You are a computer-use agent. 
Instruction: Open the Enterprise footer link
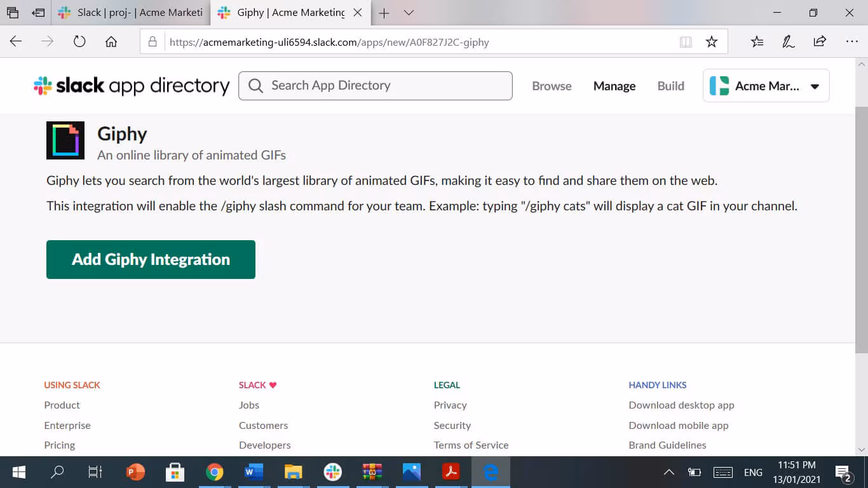coord(67,425)
